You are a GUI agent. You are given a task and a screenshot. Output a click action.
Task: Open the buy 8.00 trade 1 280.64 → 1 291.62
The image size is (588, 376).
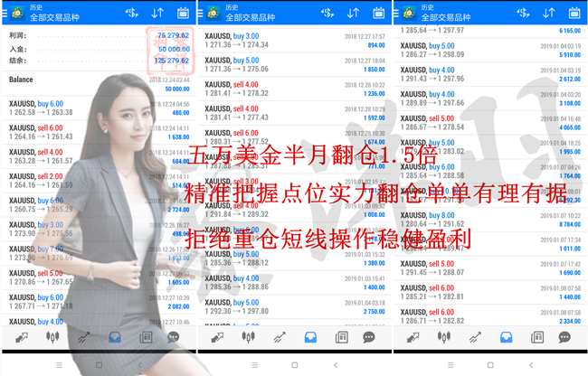point(490,220)
